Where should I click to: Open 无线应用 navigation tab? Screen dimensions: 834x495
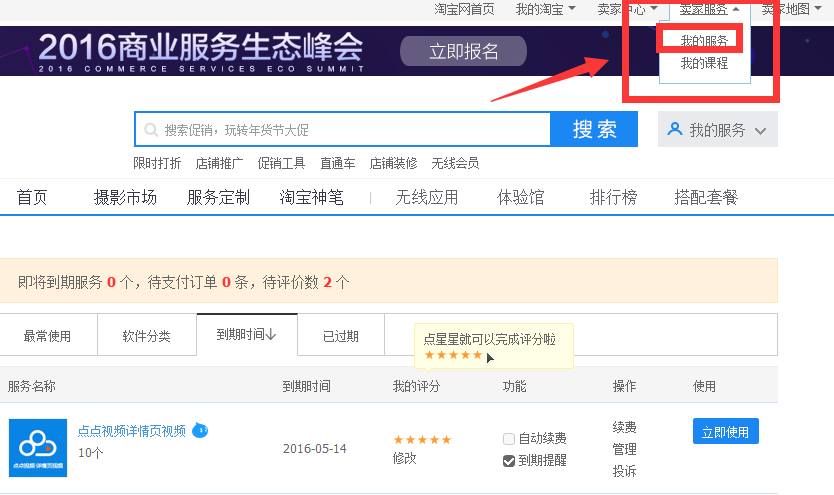click(427, 197)
